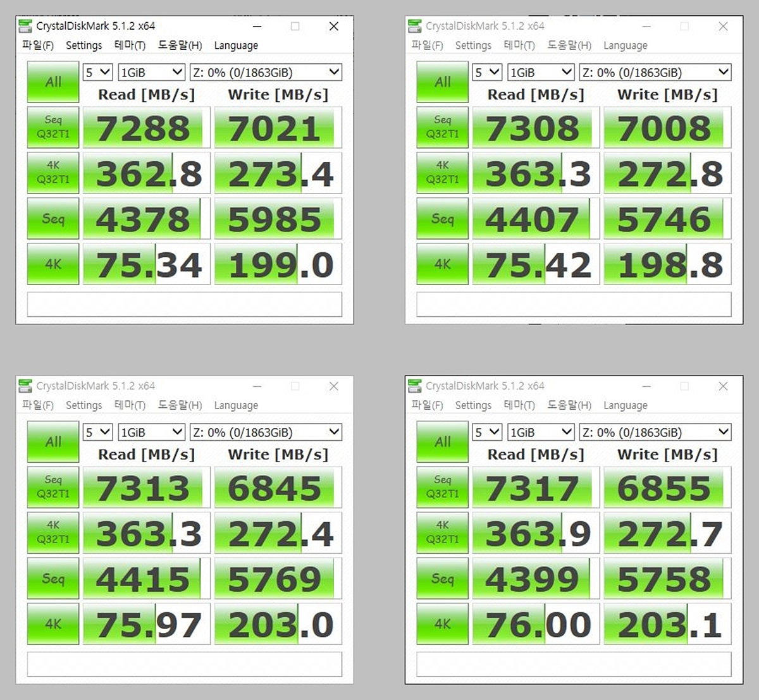Minimize the CrystalDiskMark window showing 7288
The image size is (759, 700).
coord(257,26)
